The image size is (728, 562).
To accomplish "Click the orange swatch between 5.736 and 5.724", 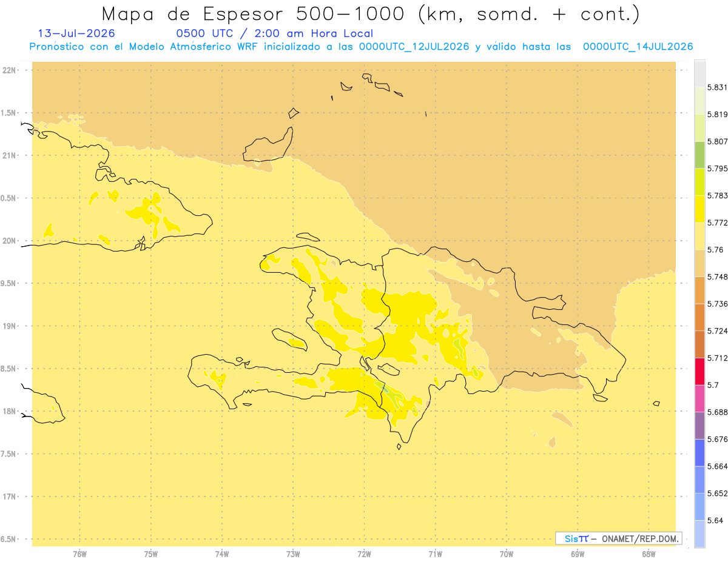I will point(699,317).
